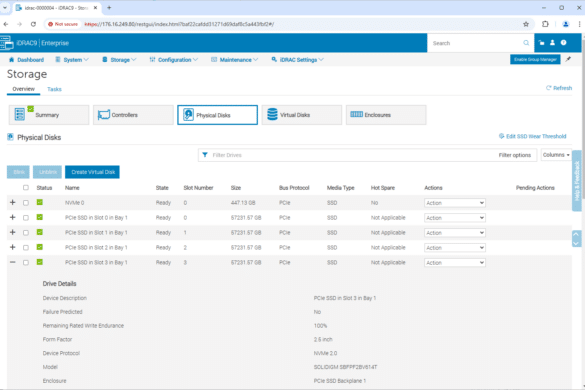Open Action dropdown for NVMe 0
This screenshot has width=585, height=390.
tap(455, 203)
